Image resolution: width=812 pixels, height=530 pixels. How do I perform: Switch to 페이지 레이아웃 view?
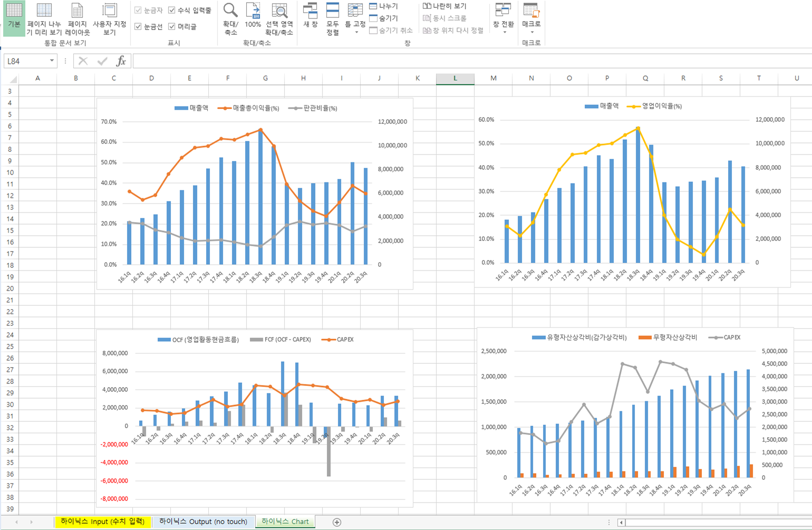point(78,18)
